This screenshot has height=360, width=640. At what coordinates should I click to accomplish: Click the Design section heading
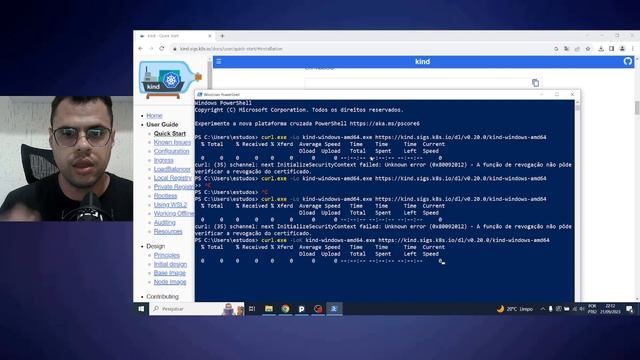(x=156, y=247)
